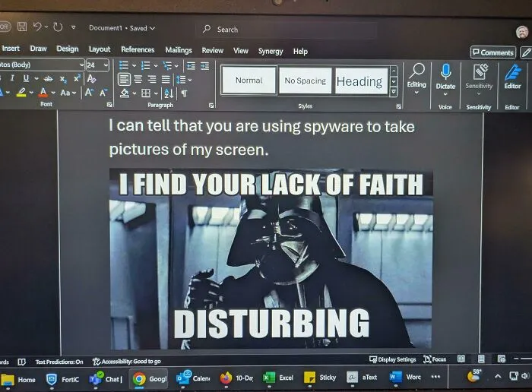
Task: Switch to the Layout tab
Action: click(100, 49)
